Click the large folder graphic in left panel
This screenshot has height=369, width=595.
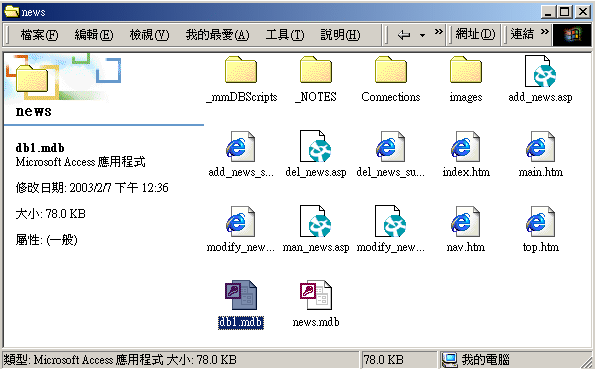coord(33,78)
